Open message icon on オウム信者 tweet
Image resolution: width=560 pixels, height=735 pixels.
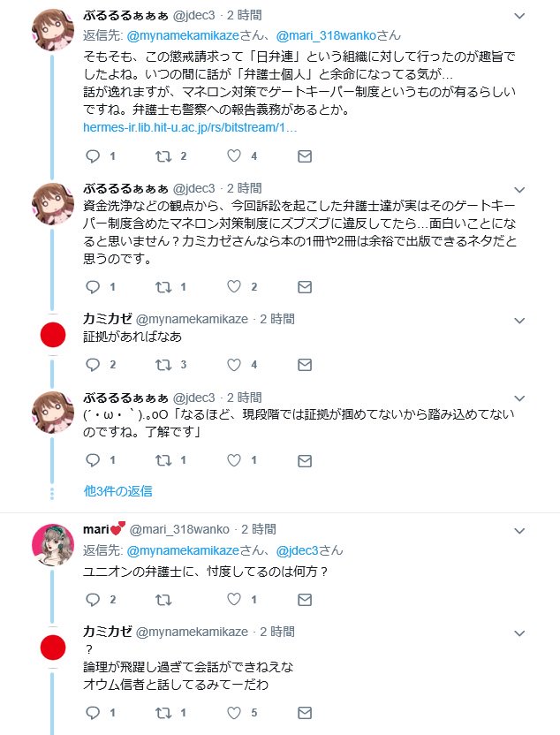pyautogui.click(x=305, y=713)
